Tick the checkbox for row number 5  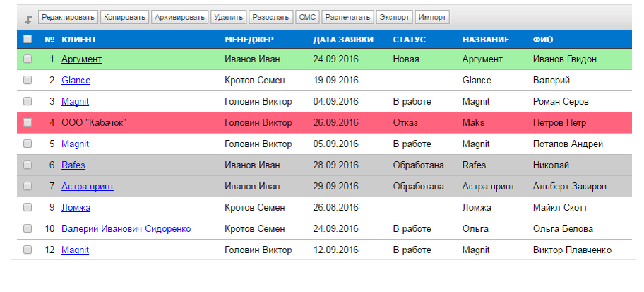[x=28, y=144]
